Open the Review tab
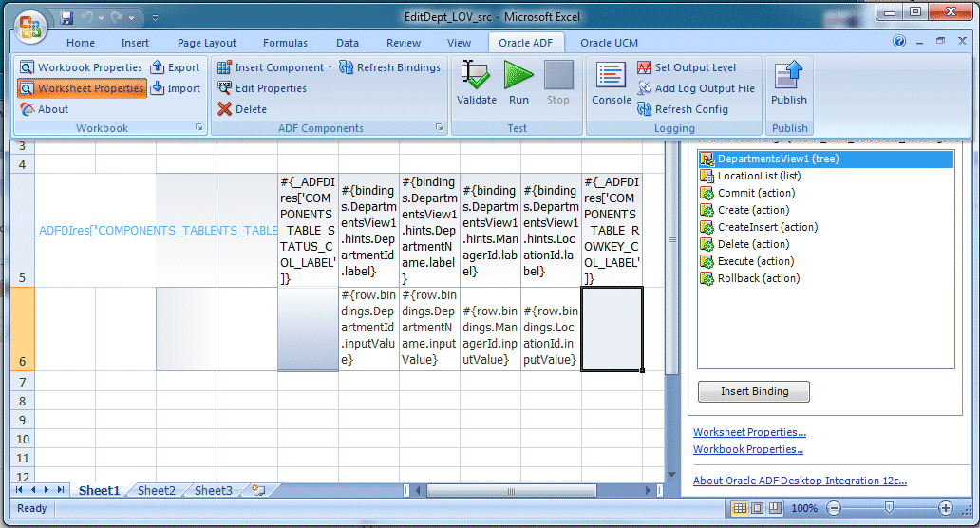The height and width of the screenshot is (528, 980). tap(404, 43)
